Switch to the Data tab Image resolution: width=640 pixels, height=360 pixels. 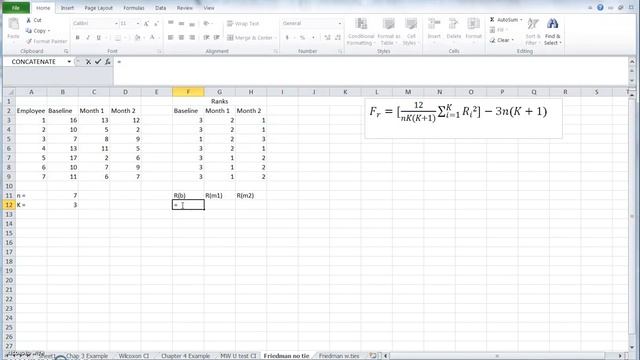tap(161, 8)
